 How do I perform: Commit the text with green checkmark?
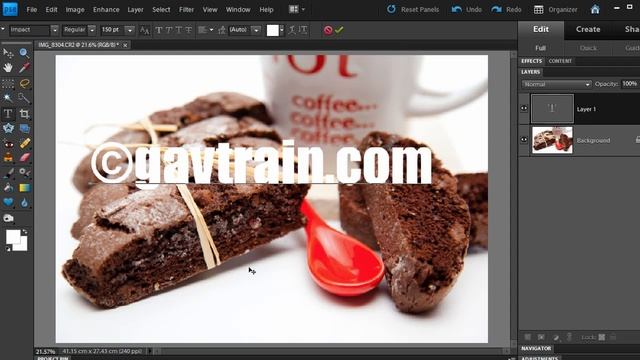(x=339, y=30)
